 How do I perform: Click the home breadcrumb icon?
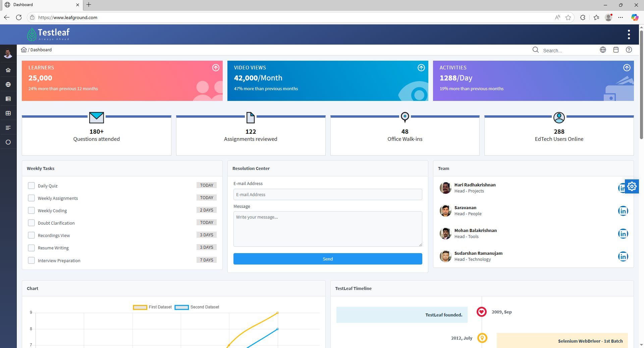point(24,50)
